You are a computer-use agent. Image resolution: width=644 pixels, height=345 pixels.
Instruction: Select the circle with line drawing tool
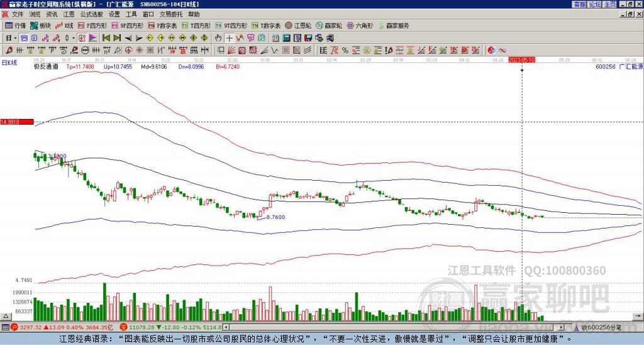pyautogui.click(x=86, y=50)
